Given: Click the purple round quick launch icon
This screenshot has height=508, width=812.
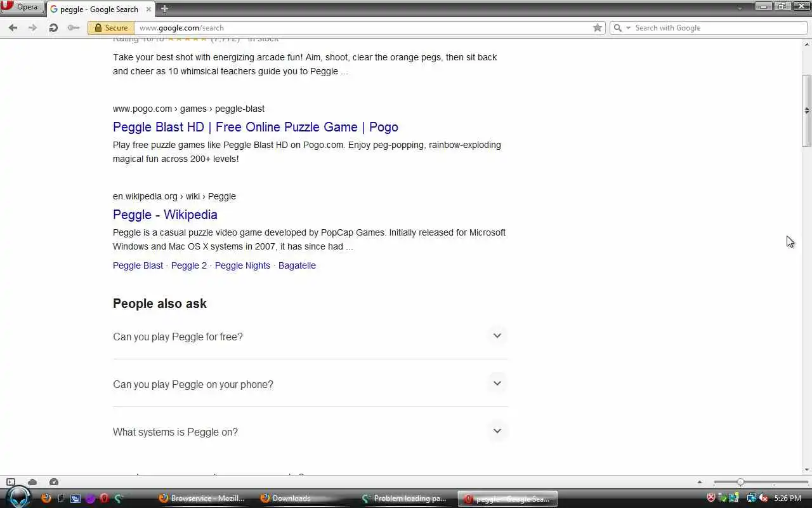Looking at the screenshot, I should coord(90,498).
